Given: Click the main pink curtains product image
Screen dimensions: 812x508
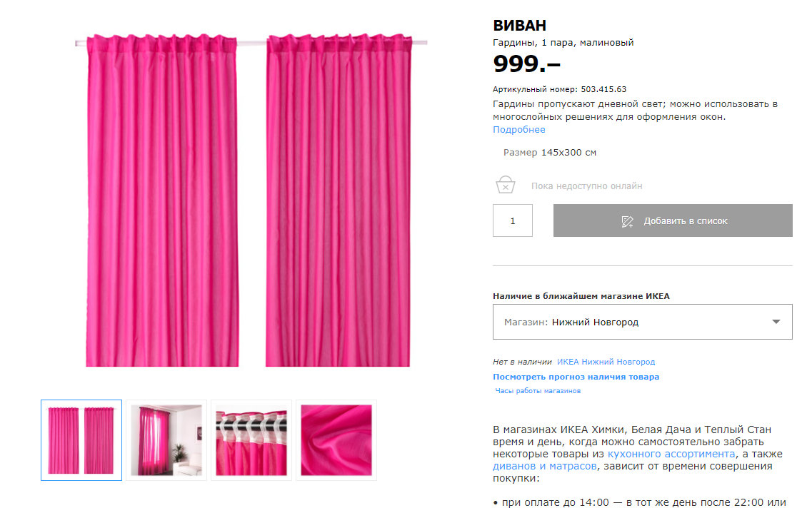Looking at the screenshot, I should click(x=251, y=200).
